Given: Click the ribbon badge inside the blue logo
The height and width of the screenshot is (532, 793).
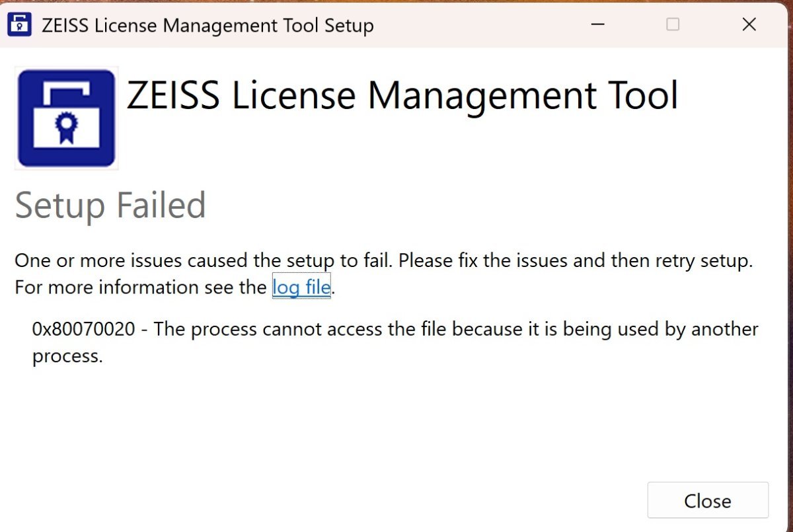Looking at the screenshot, I should 67,128.
